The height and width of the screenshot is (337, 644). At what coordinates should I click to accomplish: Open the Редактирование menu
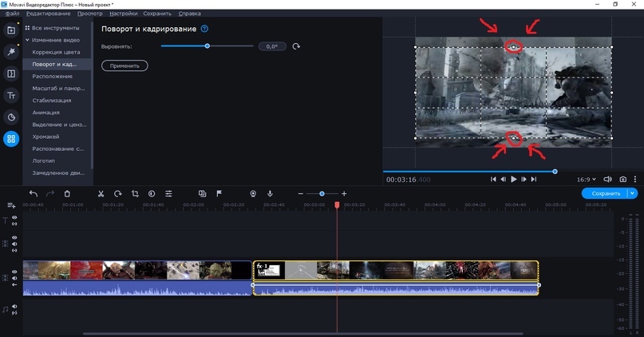point(48,14)
